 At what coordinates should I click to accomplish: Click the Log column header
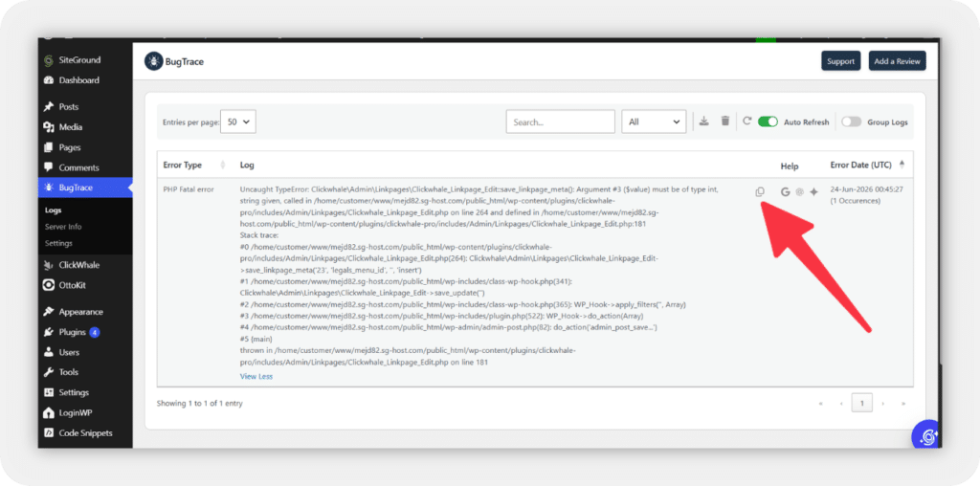tap(247, 165)
